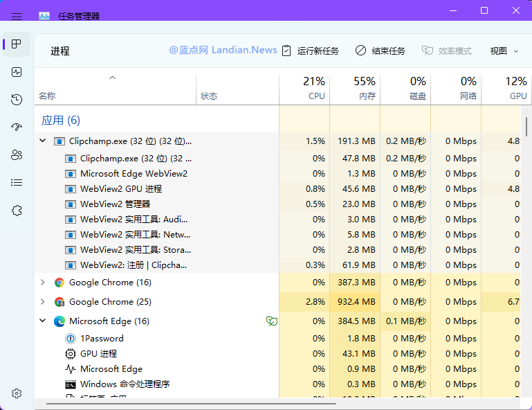Click the 0.1 MB/秒 disk cell
The image size is (532, 410).
click(x=405, y=321)
